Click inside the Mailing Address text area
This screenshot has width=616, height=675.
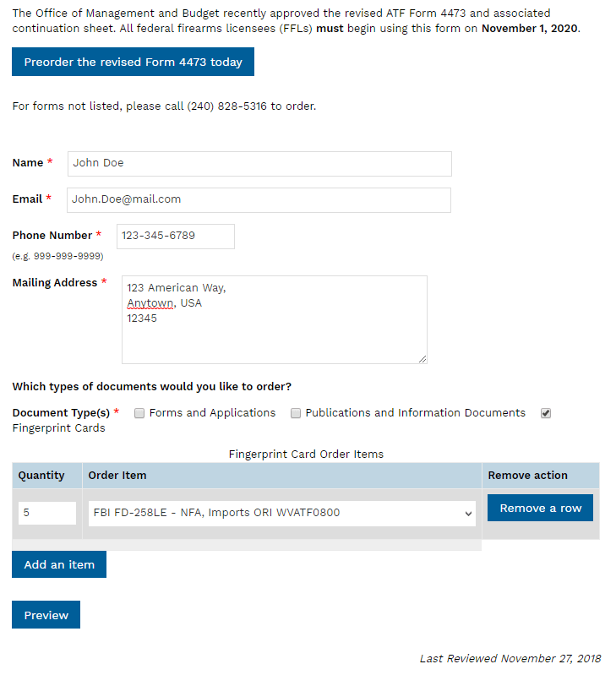[275, 320]
